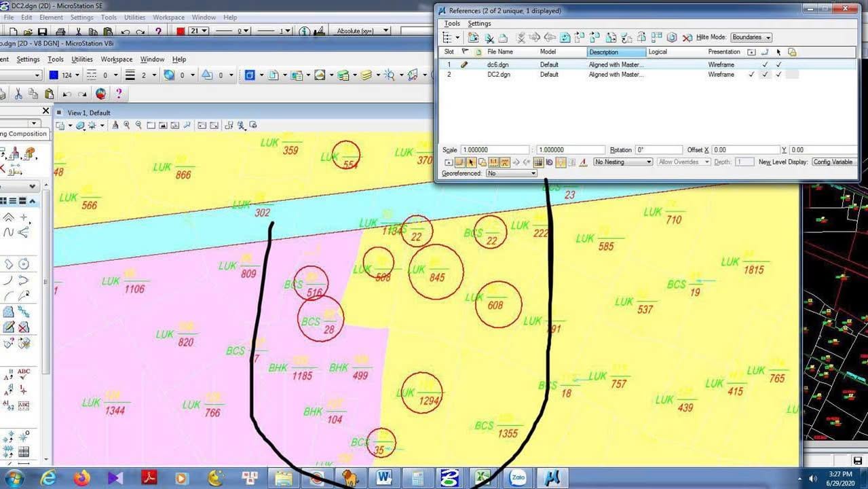Viewport: 868px width, 489px height.
Task: Expand the No Nesting dropdown
Action: [x=623, y=162]
